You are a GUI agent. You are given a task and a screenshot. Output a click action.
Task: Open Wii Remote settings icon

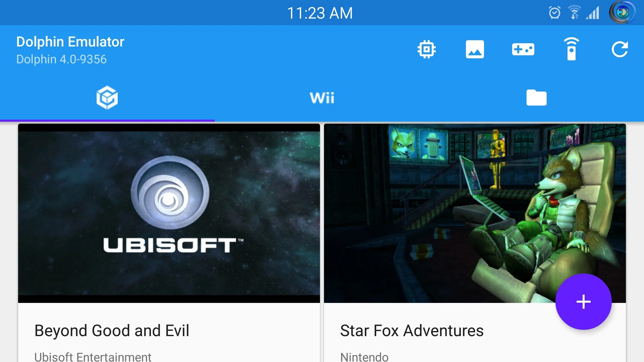(x=571, y=49)
